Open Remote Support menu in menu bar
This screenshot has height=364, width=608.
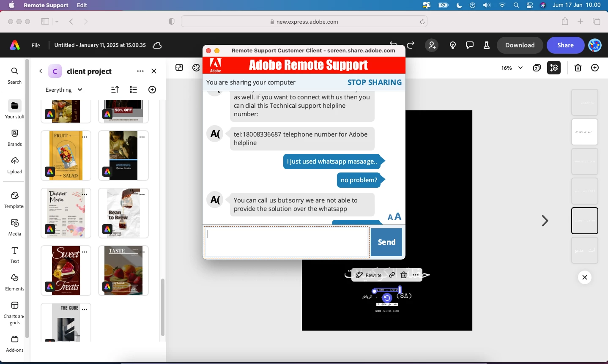[46, 5]
